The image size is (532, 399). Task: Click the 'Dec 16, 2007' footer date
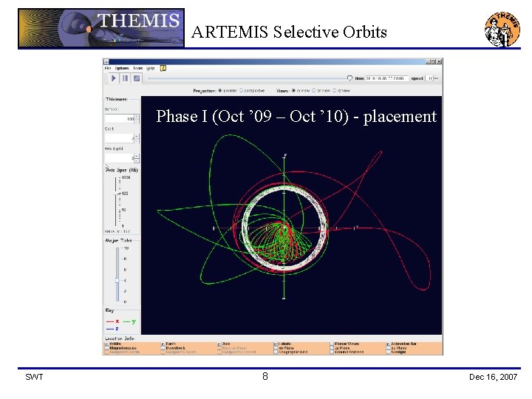tap(493, 377)
